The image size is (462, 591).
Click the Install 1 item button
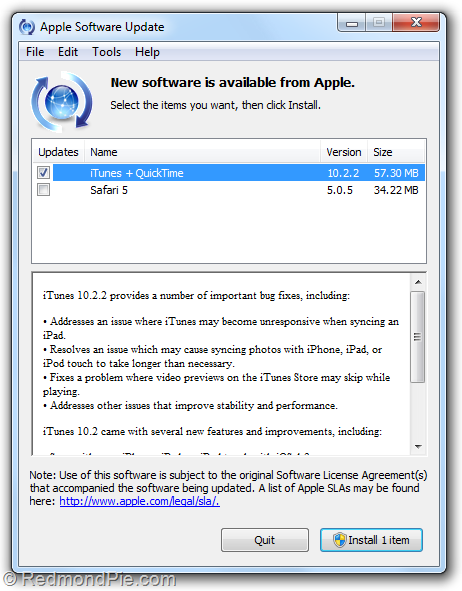tap(371, 540)
